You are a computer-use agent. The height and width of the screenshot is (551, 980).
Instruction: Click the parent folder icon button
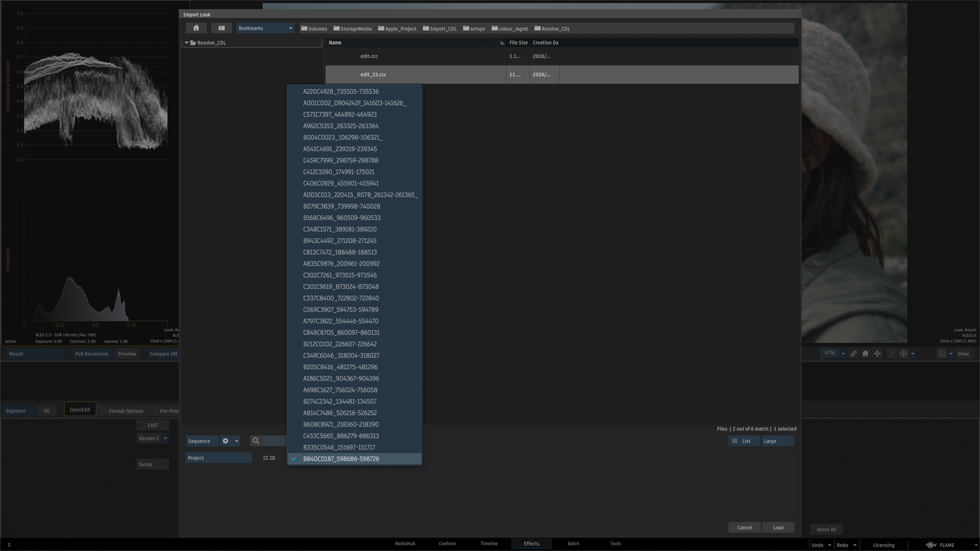(221, 28)
